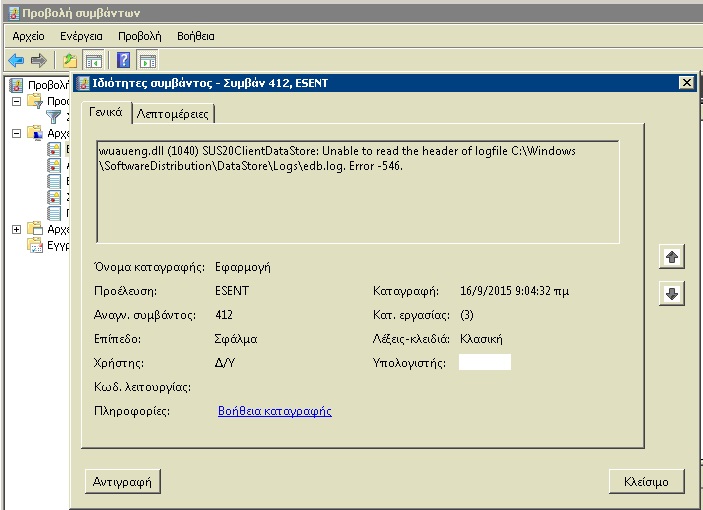The image size is (703, 510).
Task: Click the level value Σφάλμα
Action: click(x=236, y=339)
